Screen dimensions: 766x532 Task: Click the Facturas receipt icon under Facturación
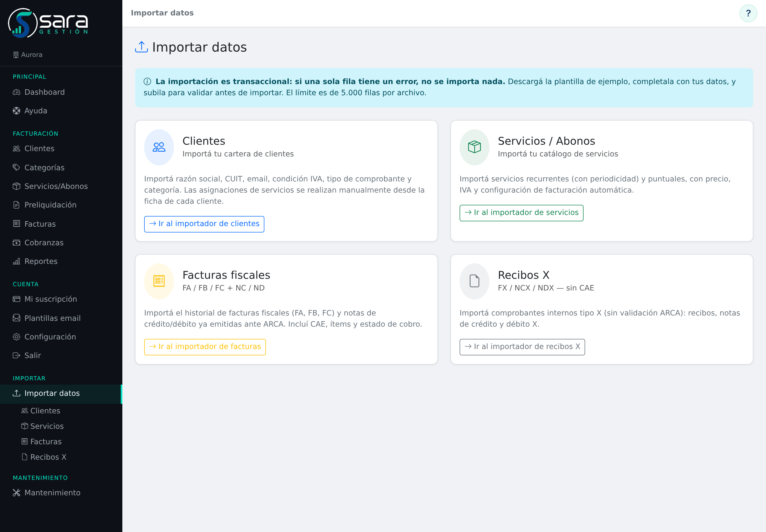click(x=16, y=224)
